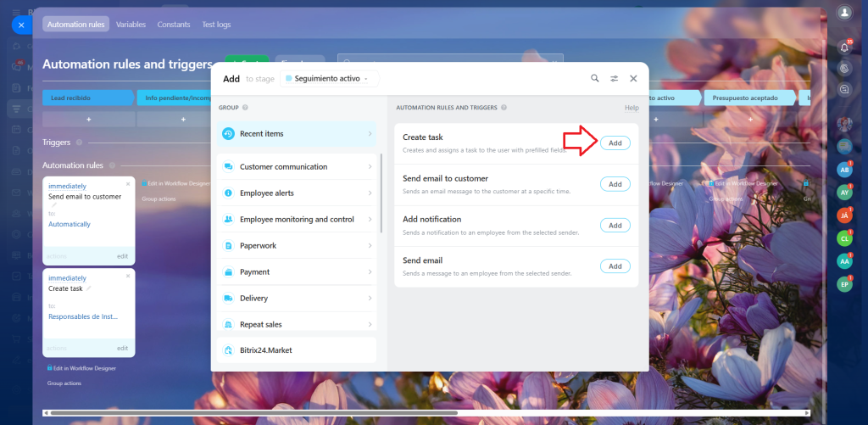Expand the Customer communication group
This screenshot has width=868, height=425.
[x=297, y=167]
